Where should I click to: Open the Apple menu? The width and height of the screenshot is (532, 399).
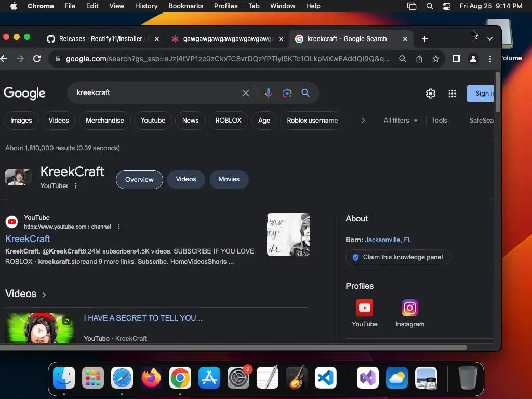point(14,6)
